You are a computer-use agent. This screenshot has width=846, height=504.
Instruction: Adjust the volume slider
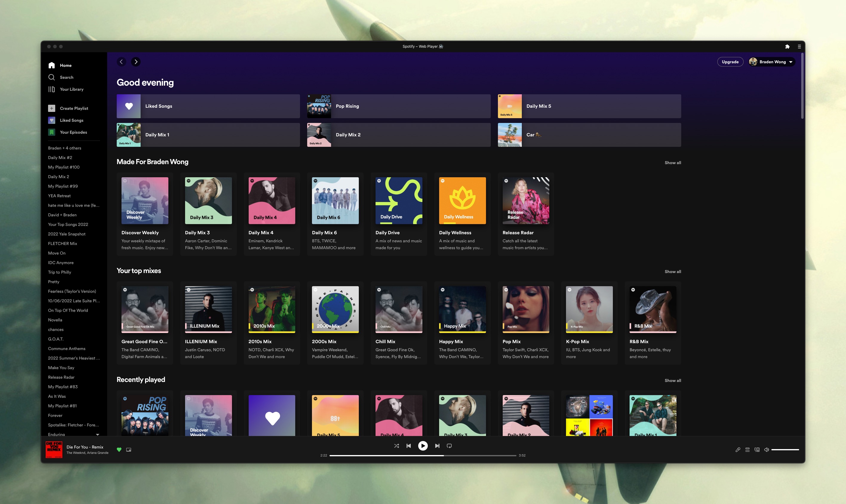pos(785,450)
